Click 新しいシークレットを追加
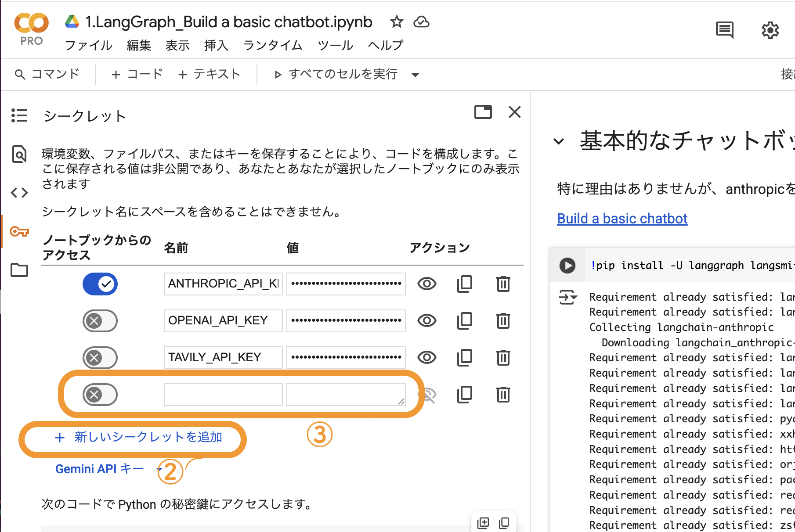 point(138,437)
